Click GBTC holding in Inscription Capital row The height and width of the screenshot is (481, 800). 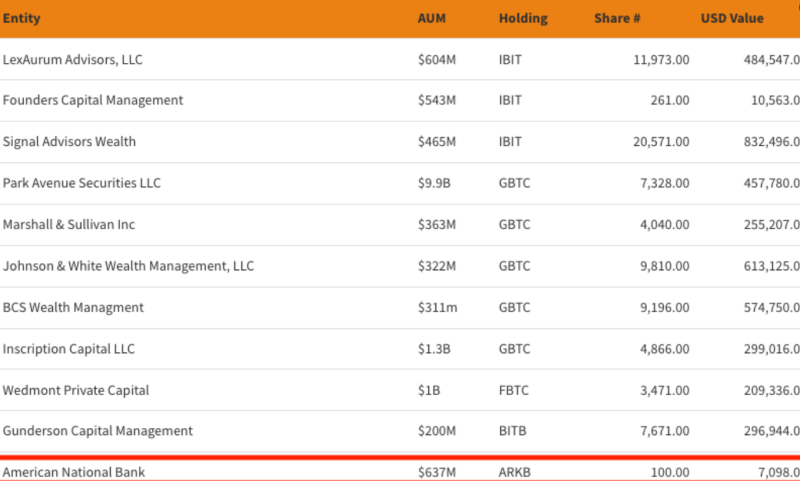point(514,349)
